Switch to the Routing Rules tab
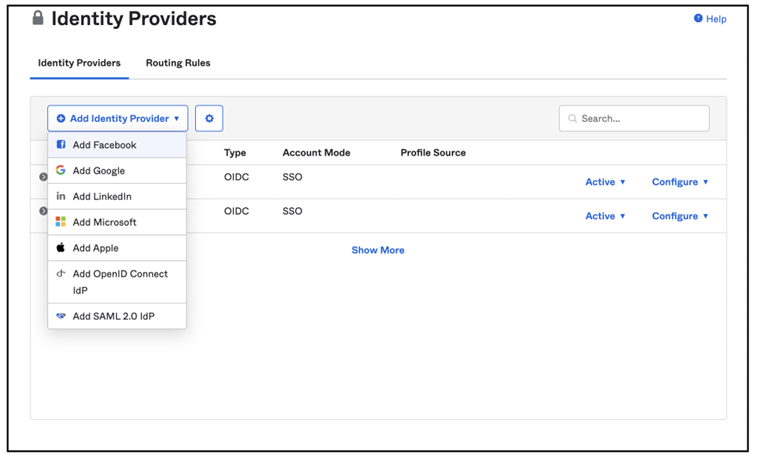The height and width of the screenshot is (459, 757). [x=178, y=63]
